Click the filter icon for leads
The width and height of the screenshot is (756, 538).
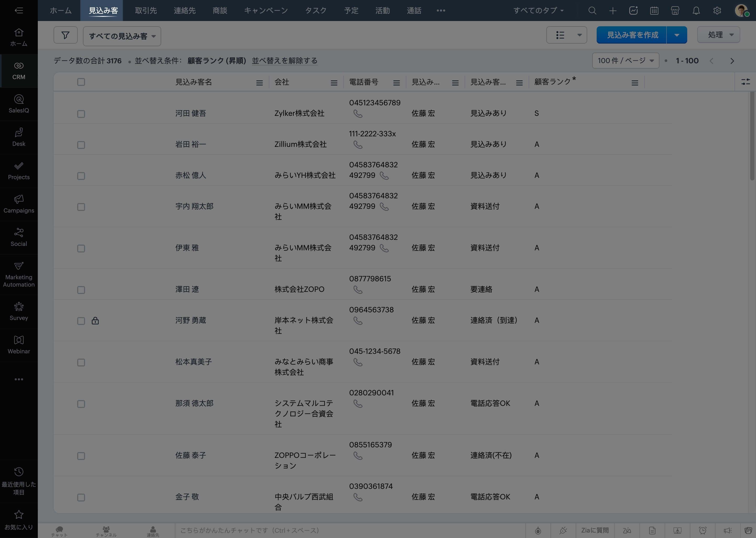[x=65, y=35]
